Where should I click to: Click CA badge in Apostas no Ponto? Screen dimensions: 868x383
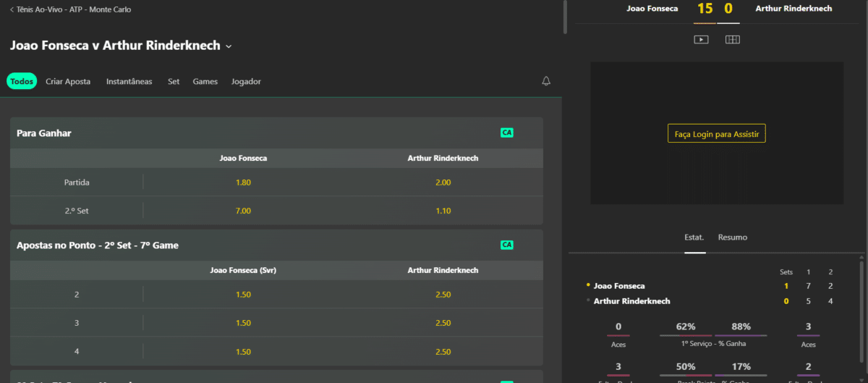tap(507, 245)
